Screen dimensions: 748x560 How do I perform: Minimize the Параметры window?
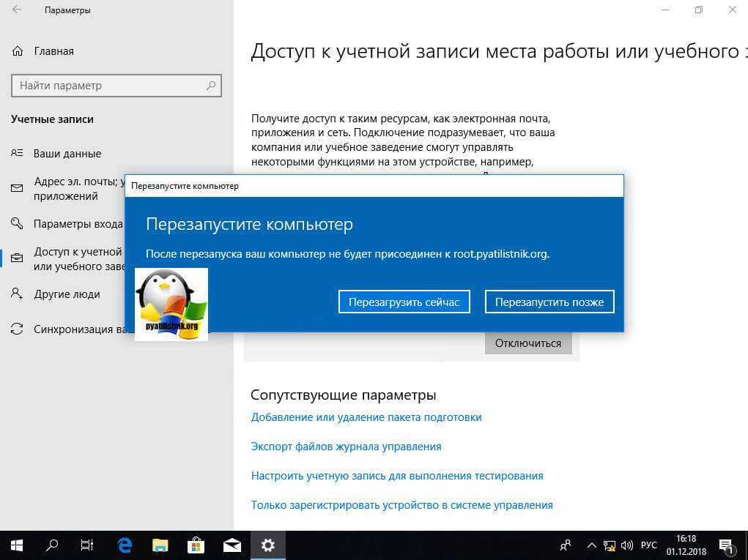(665, 10)
